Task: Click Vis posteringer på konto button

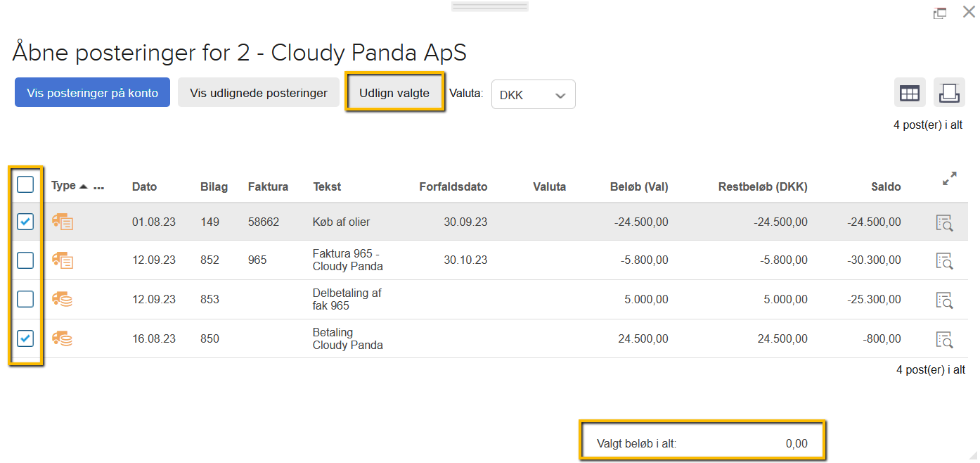Action: click(x=92, y=93)
